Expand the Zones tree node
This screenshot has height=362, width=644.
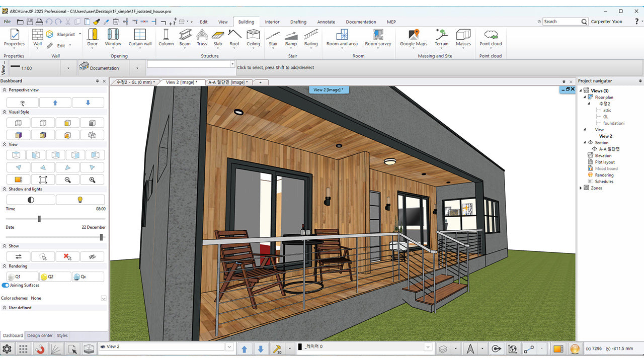click(581, 188)
